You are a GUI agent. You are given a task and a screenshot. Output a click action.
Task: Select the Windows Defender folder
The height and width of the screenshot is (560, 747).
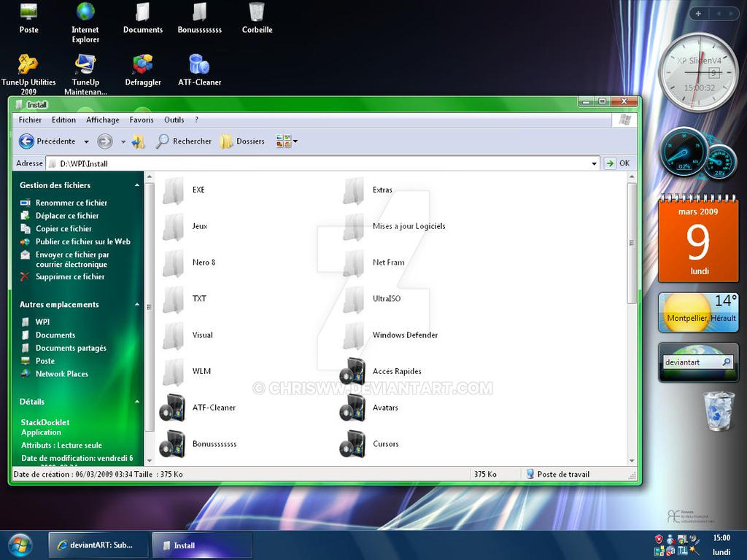point(390,335)
